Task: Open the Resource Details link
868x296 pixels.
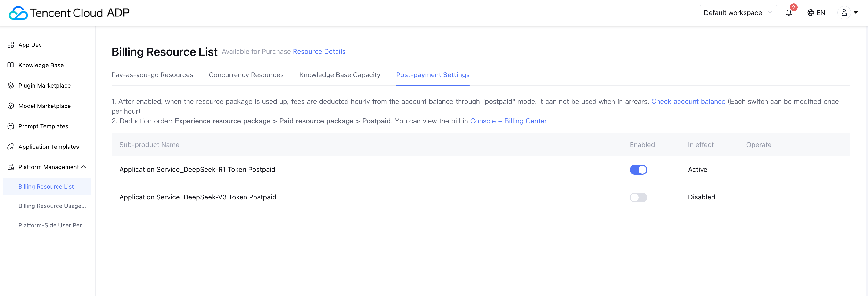Action: [319, 52]
